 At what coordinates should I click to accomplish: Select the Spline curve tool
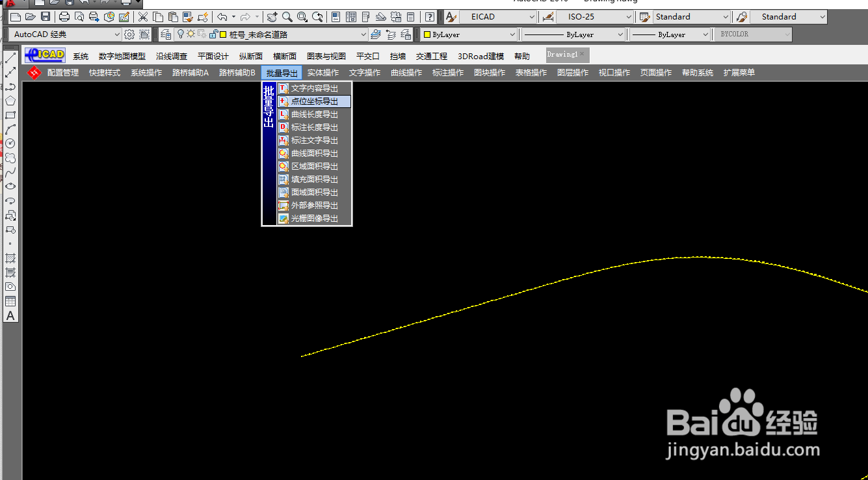click(x=10, y=172)
